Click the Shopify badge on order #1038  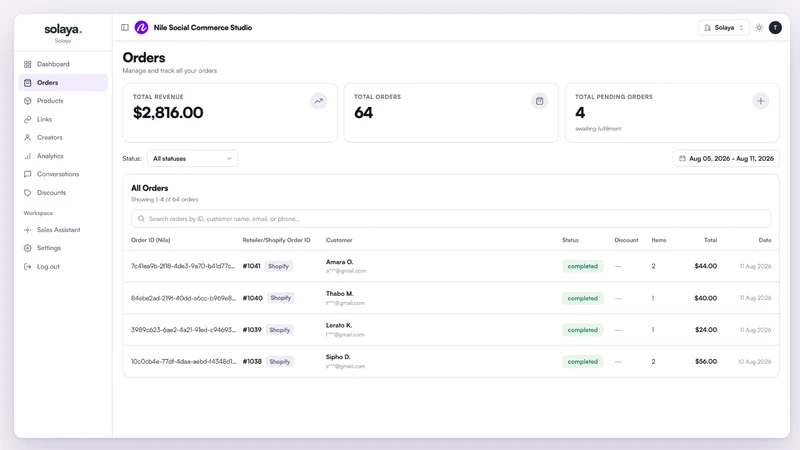280,362
